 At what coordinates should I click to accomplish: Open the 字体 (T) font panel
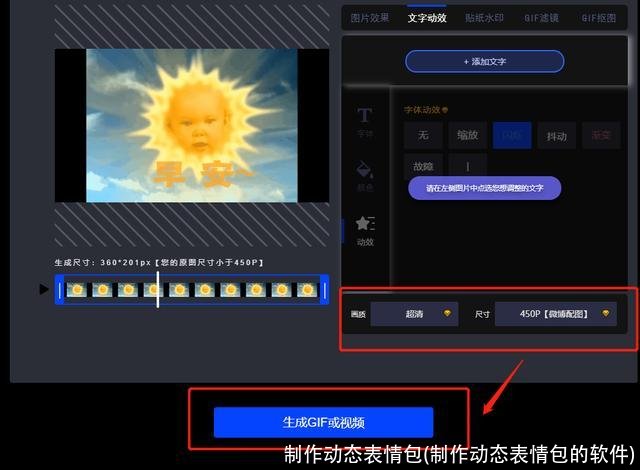pyautogui.click(x=364, y=122)
